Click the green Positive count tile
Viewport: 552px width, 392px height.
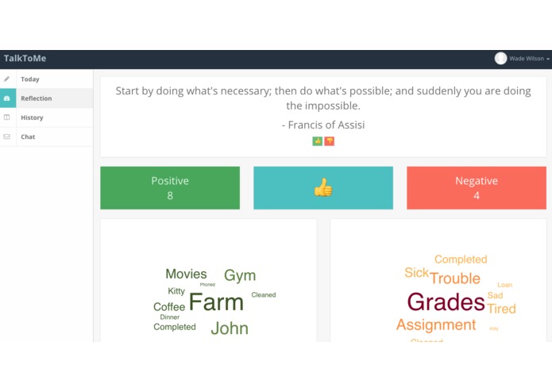click(x=170, y=188)
